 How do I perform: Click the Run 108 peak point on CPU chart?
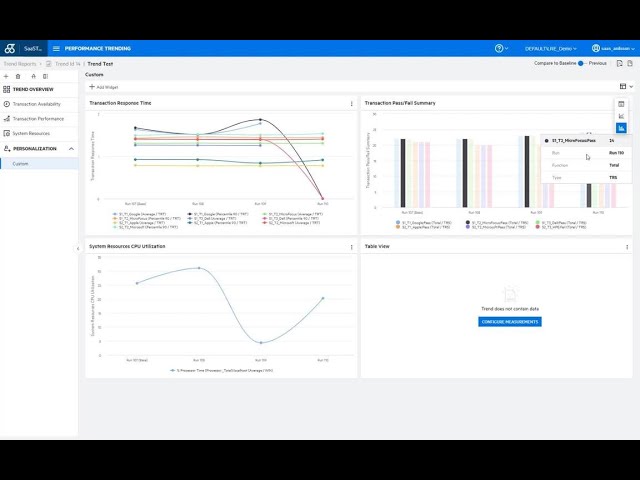point(199,268)
